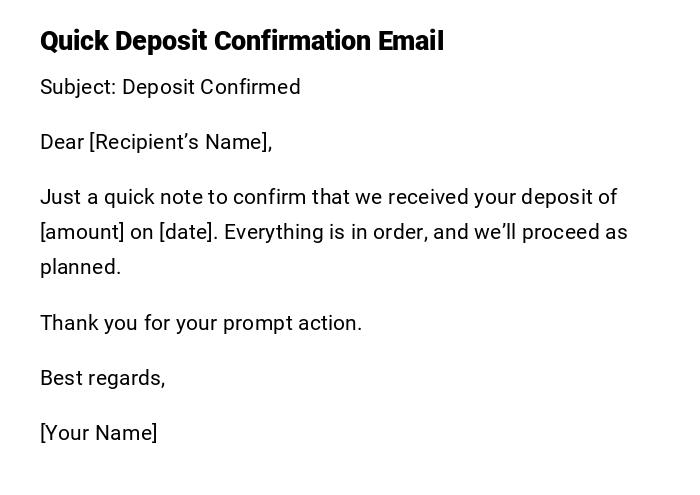Click the word 'Confirmed' in subject line

pyautogui.click(x=250, y=87)
